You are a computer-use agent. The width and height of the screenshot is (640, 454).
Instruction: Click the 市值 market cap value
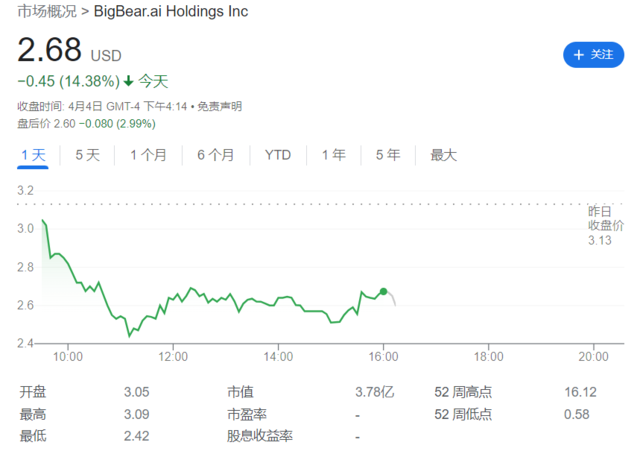click(376, 393)
